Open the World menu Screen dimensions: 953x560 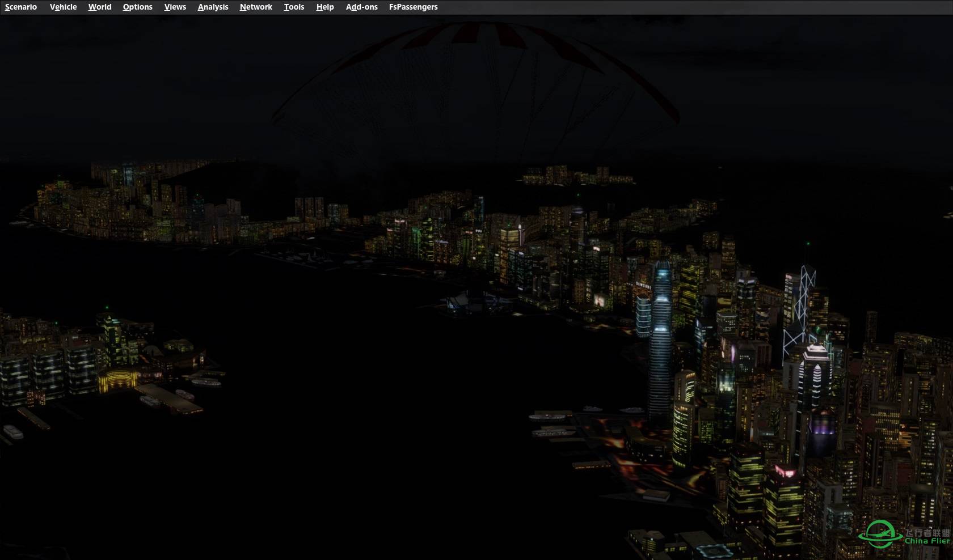100,7
